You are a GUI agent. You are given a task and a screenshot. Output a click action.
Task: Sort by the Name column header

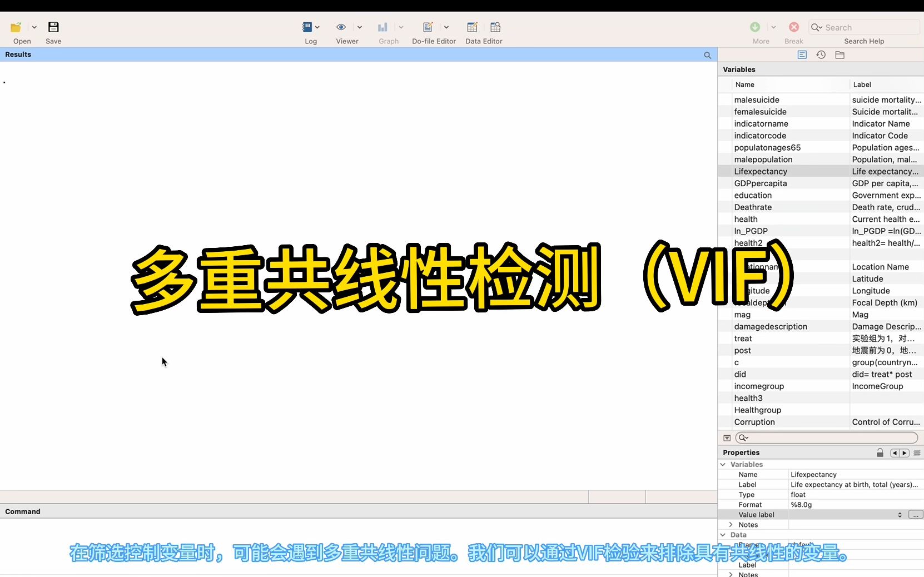[745, 84]
